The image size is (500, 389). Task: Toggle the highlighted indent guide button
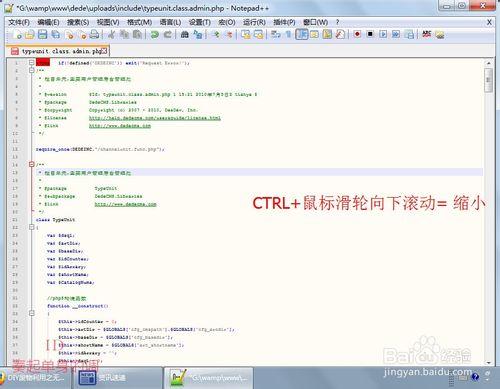(302, 34)
